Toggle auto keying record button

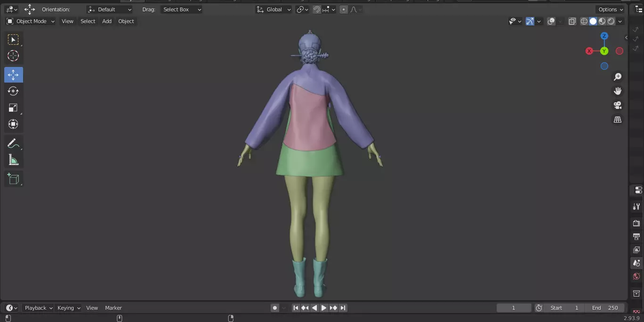275,308
